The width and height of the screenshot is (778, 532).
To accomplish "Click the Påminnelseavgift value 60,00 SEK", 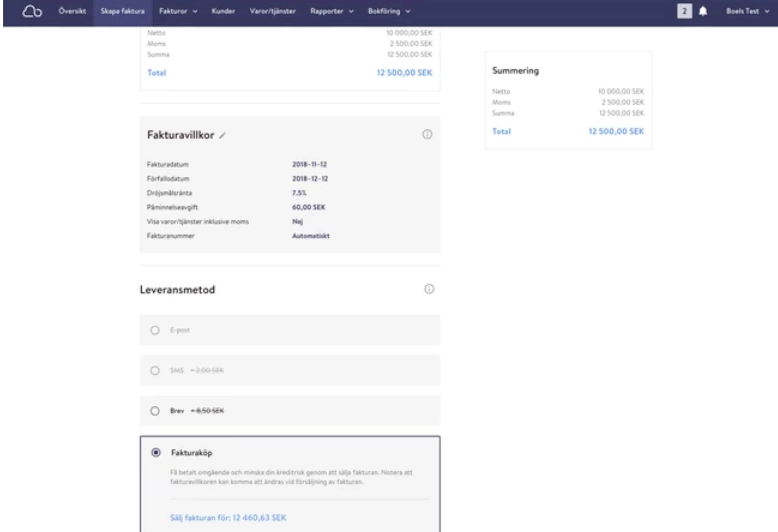I will 308,207.
